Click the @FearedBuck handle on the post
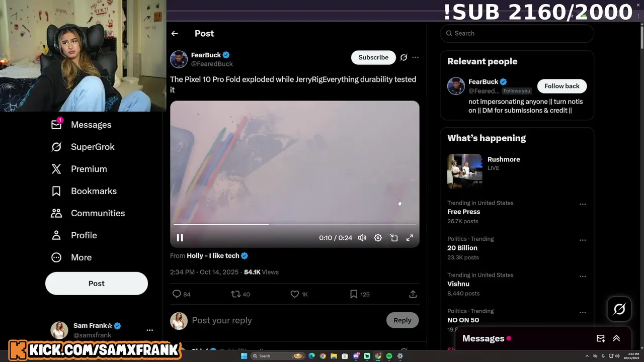 212,64
